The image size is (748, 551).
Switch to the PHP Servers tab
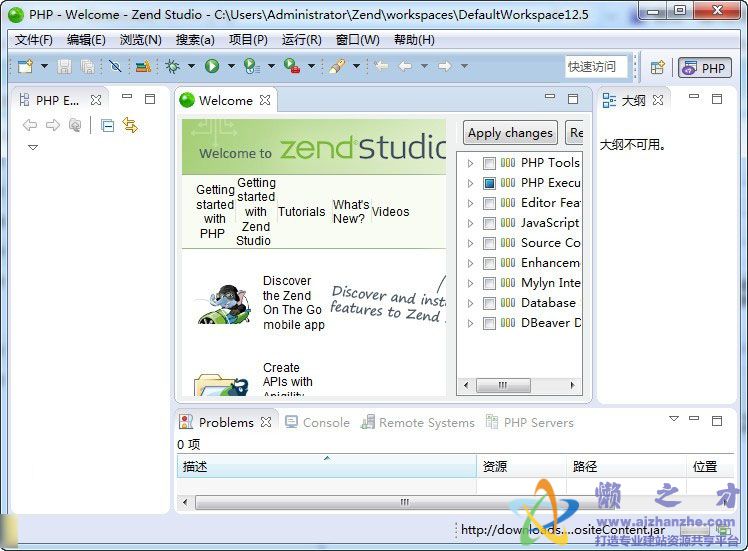[x=530, y=422]
